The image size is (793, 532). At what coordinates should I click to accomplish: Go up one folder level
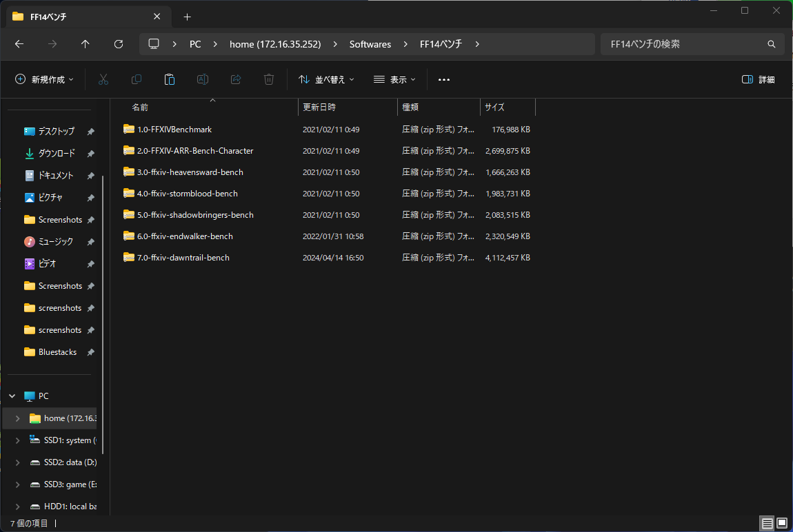(86, 44)
